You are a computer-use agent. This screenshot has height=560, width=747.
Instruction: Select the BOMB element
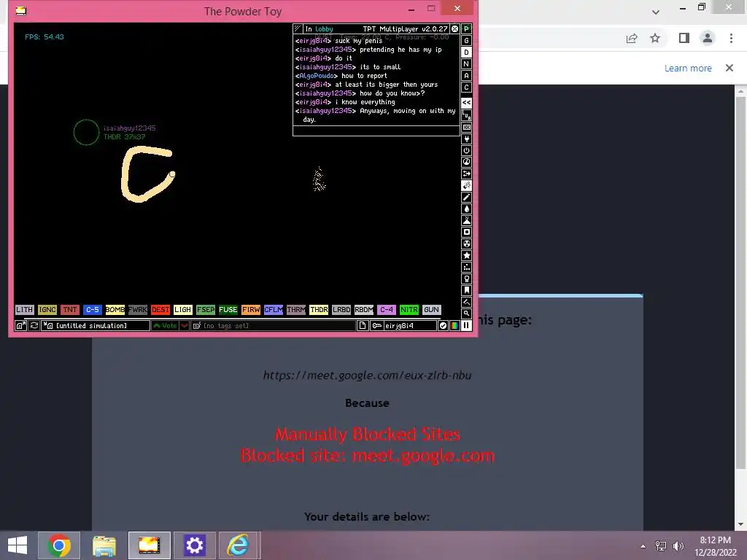(115, 309)
